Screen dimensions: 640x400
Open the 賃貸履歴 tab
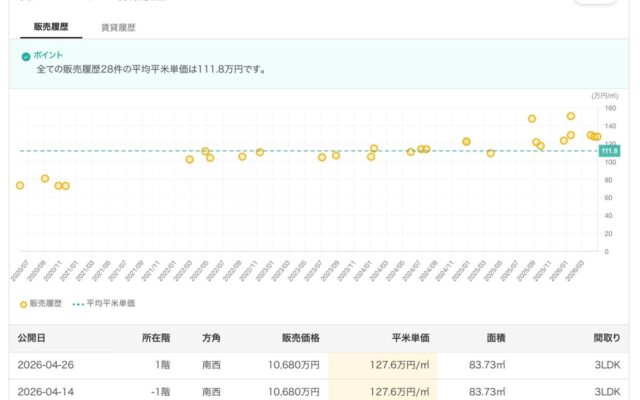coord(118,27)
